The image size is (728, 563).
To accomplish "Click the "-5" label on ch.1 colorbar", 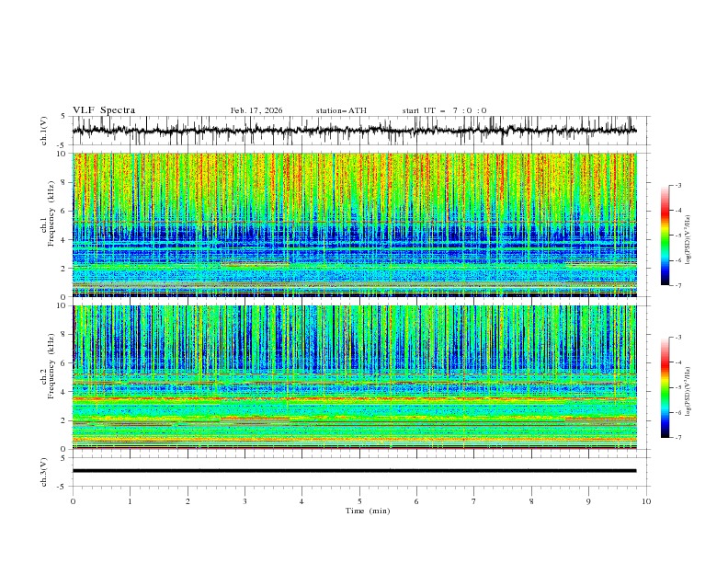I will pos(677,236).
